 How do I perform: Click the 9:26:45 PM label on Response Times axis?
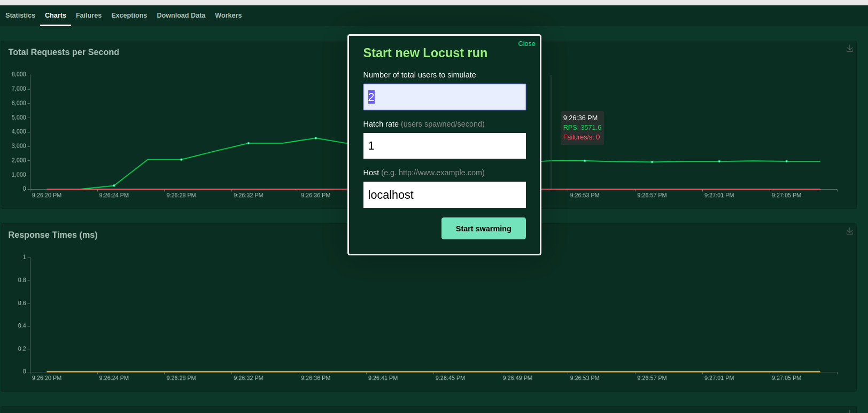(x=450, y=378)
